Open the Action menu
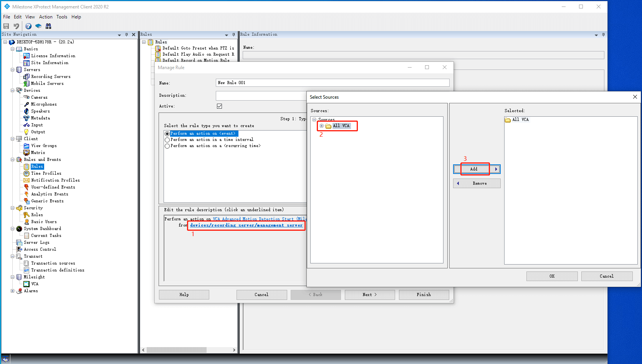The height and width of the screenshot is (364, 642). point(46,17)
